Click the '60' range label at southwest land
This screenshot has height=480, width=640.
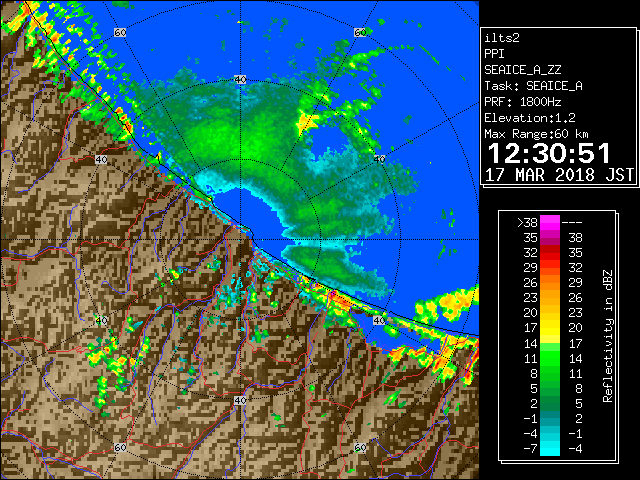pos(120,448)
